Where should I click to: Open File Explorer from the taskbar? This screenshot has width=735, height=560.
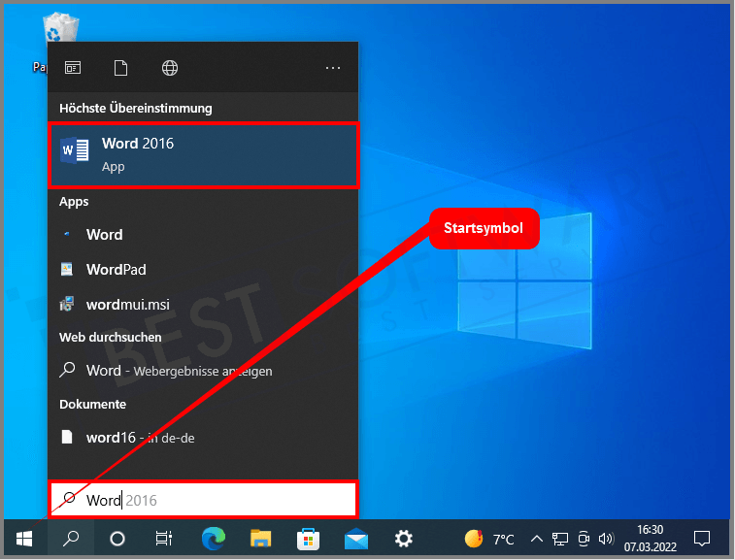point(260,539)
